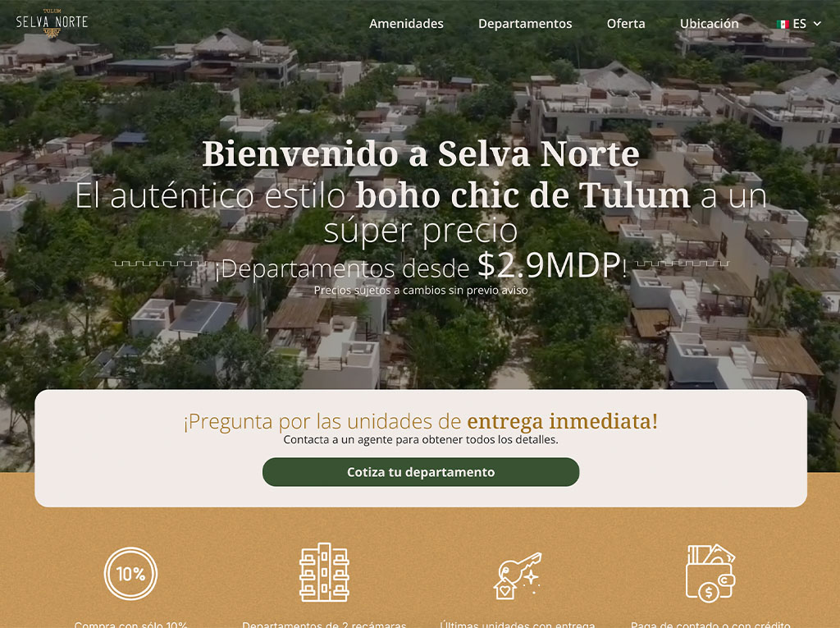Click the Departamentos de 2 recámaras caption
The width and height of the screenshot is (840, 628).
coord(324,624)
